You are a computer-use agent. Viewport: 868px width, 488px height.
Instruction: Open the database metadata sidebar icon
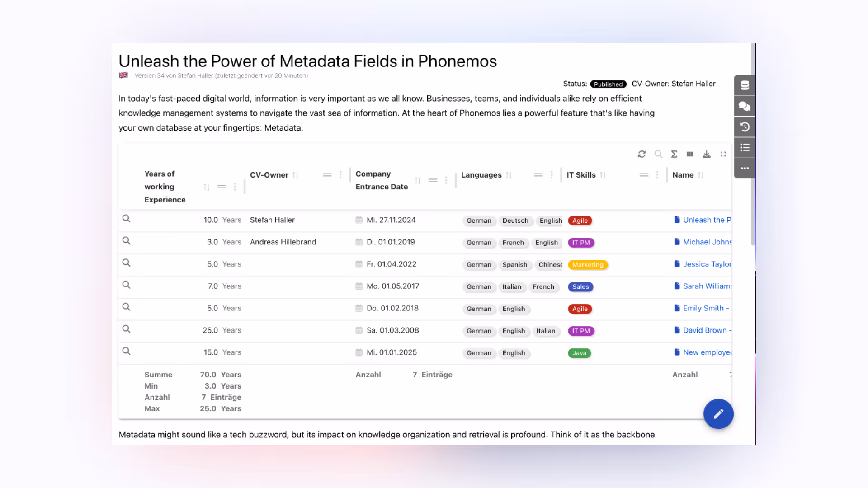[745, 85]
